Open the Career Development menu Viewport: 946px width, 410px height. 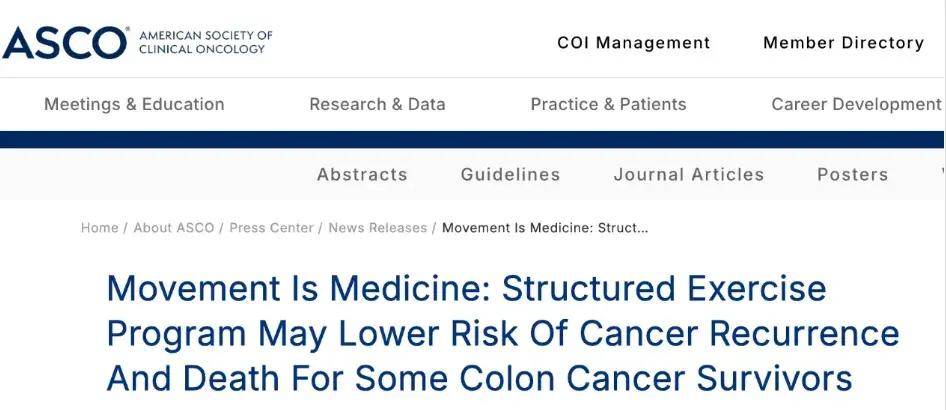pyautogui.click(x=856, y=104)
